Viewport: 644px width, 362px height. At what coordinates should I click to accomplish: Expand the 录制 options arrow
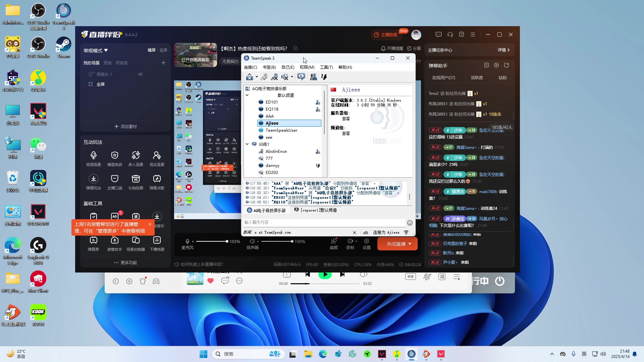click(356, 241)
